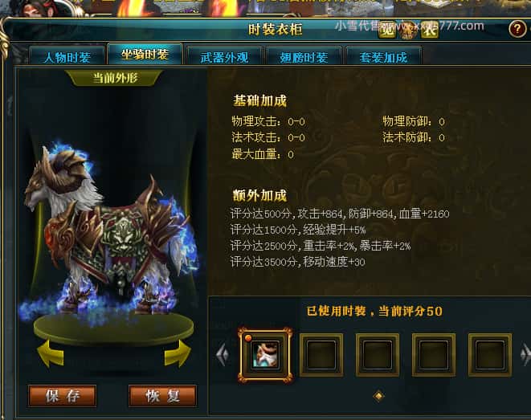Rotate mount model with right yellow arrow

(x=178, y=353)
